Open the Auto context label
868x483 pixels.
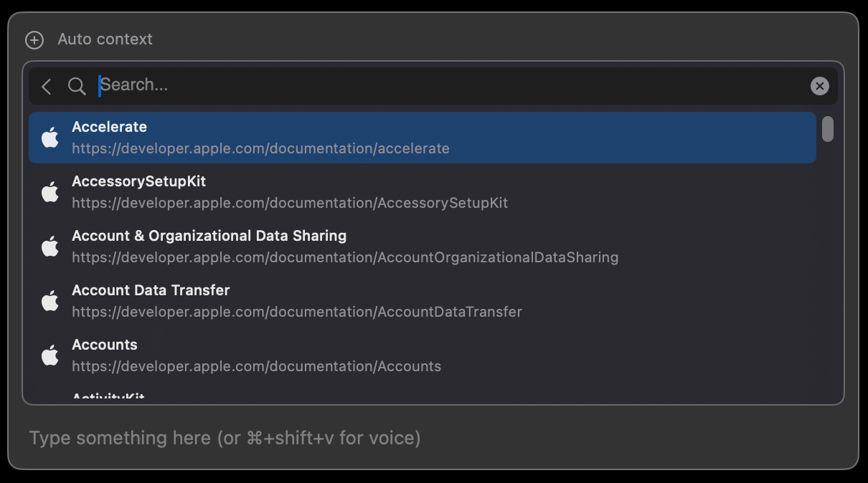pos(105,39)
